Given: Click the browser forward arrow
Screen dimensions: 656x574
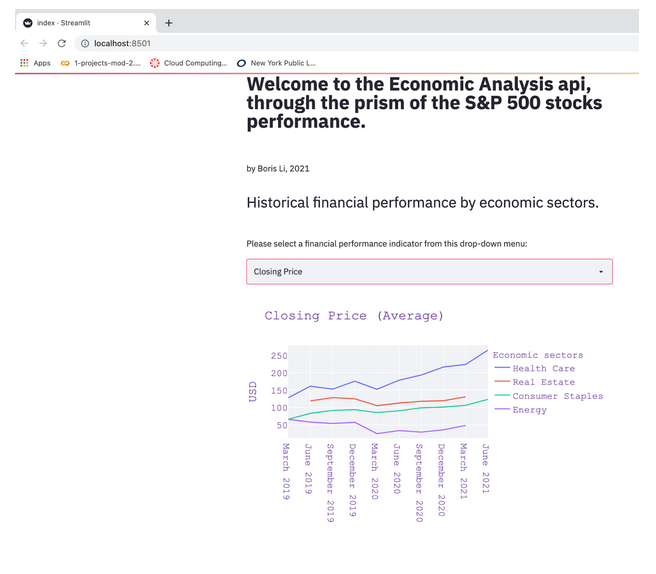Looking at the screenshot, I should pos(43,43).
